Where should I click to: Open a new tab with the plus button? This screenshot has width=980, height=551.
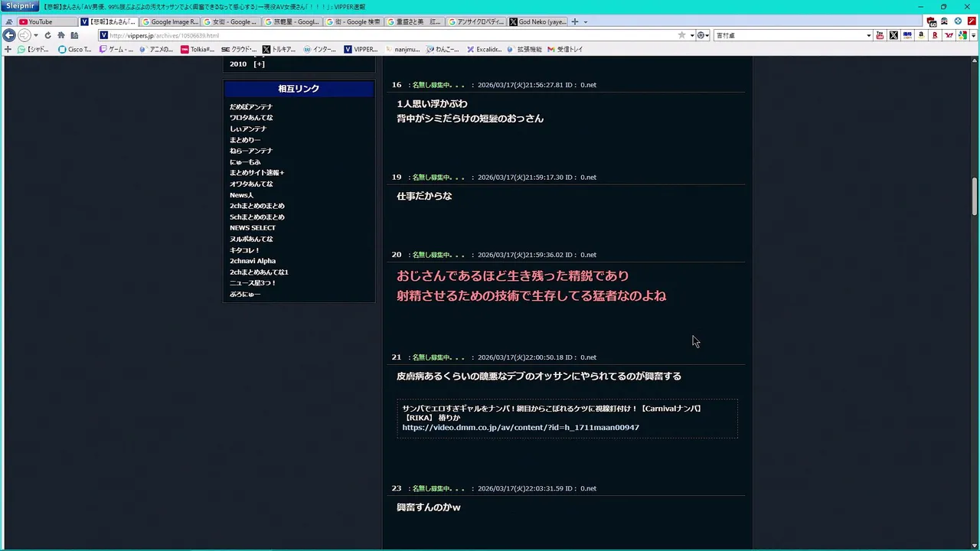pyautogui.click(x=575, y=21)
